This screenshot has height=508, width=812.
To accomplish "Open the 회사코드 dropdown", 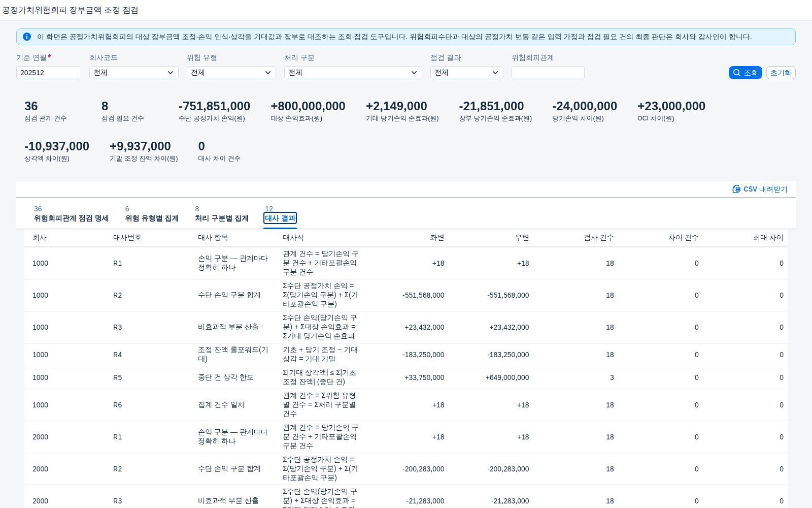I will coord(134,73).
